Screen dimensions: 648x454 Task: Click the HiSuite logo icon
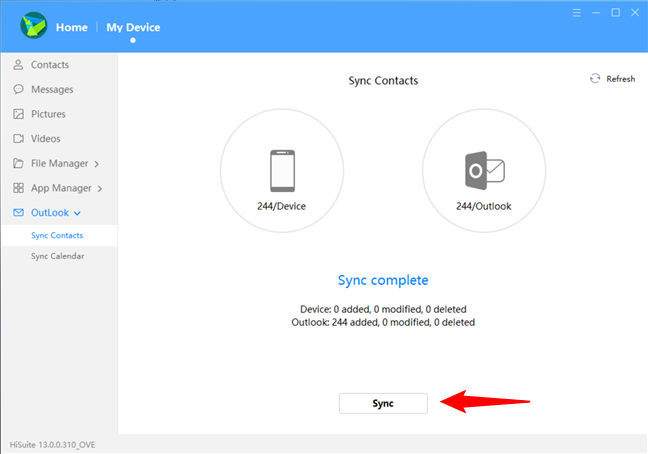(34, 25)
